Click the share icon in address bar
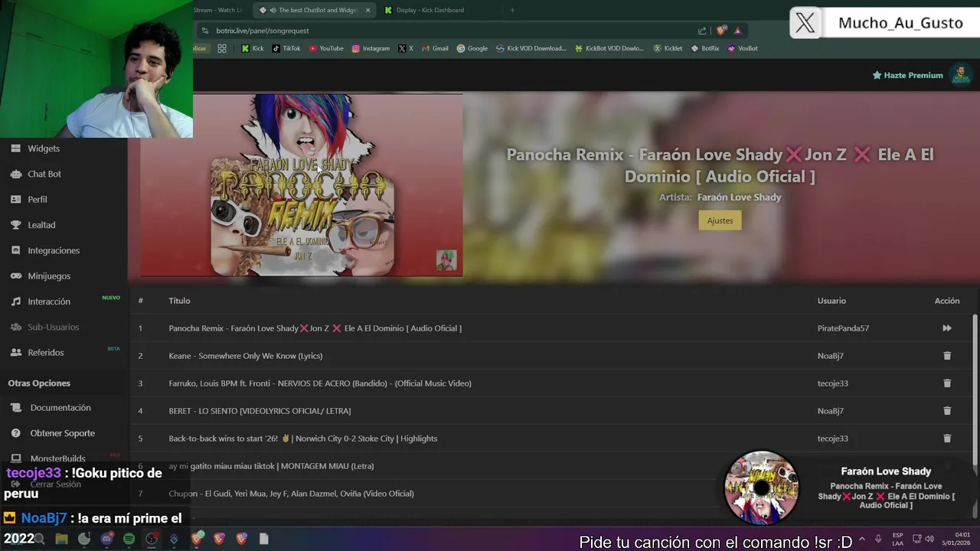Screen dimensions: 980x551 click(x=702, y=31)
